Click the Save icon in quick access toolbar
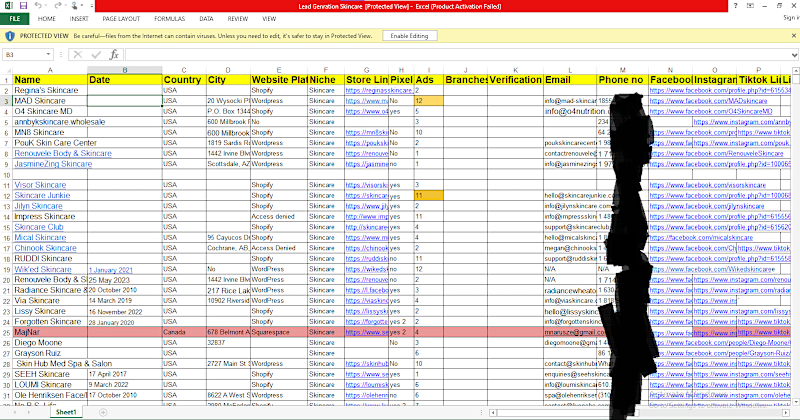 click(x=23, y=6)
